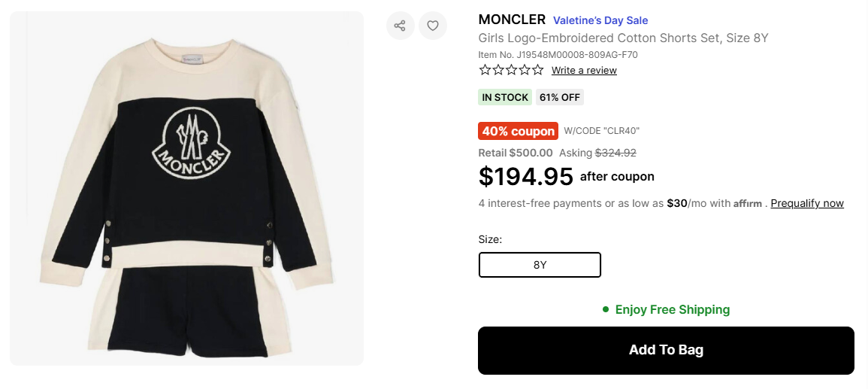Select size 8Y option

[540, 265]
